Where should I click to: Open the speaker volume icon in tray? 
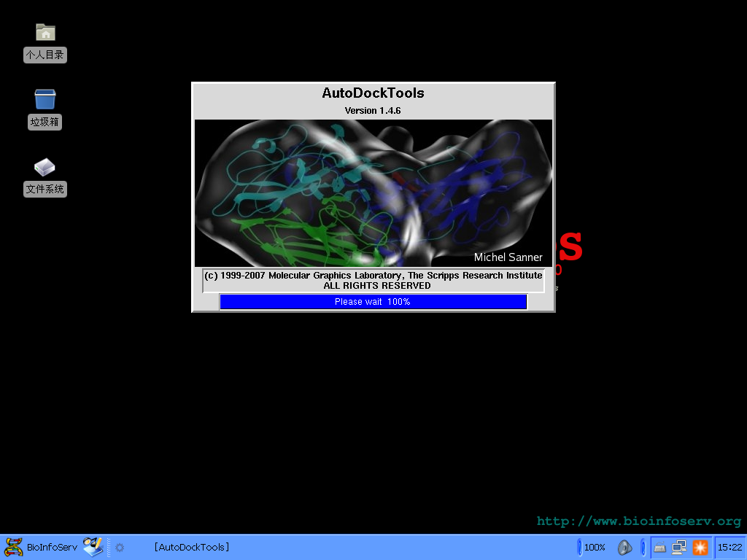coord(624,548)
